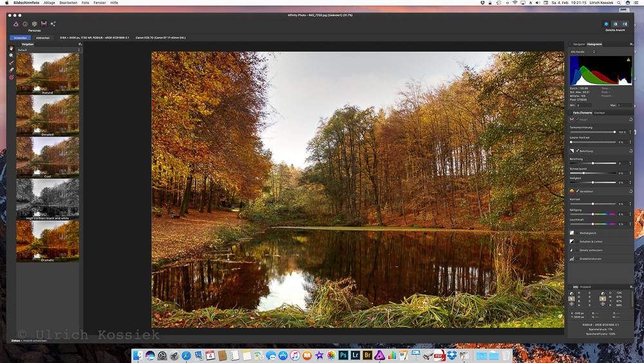644x363 pixels.
Task: Click the Anwenden button
Action: (x=20, y=38)
